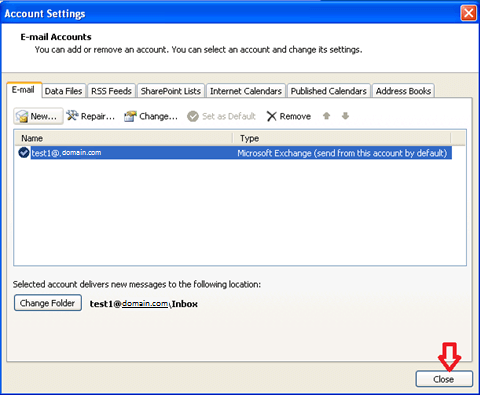Click the Type column header
480x395 pixels.
(x=342, y=138)
